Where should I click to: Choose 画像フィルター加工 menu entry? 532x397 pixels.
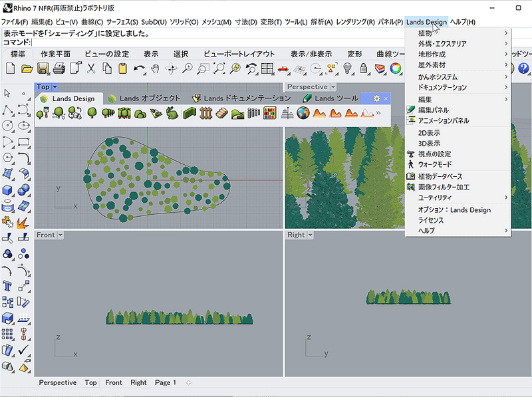pos(458,187)
